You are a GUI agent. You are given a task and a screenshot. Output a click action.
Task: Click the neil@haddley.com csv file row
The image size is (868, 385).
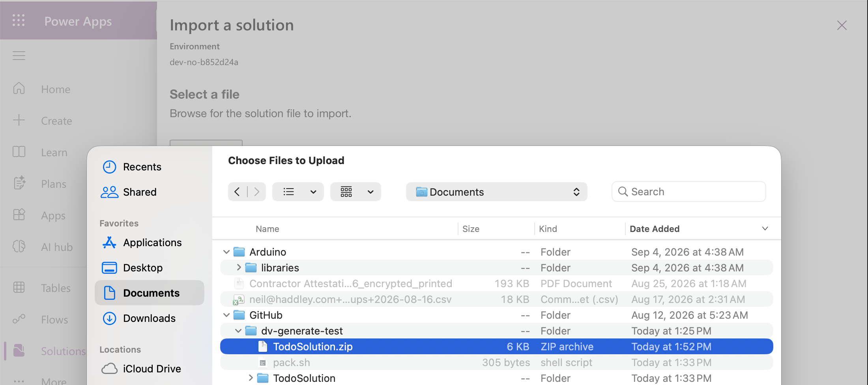[496, 299]
